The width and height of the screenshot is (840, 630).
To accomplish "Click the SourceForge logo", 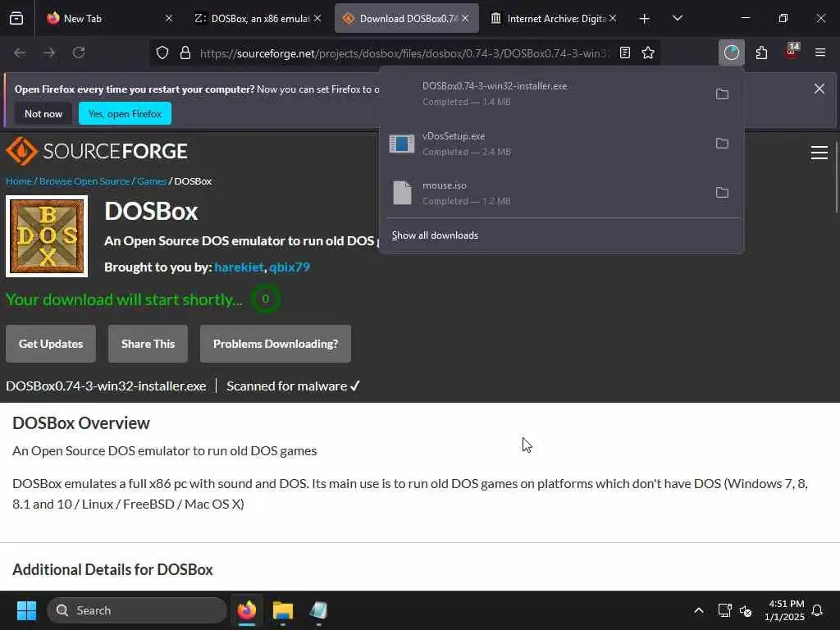I will [97, 151].
